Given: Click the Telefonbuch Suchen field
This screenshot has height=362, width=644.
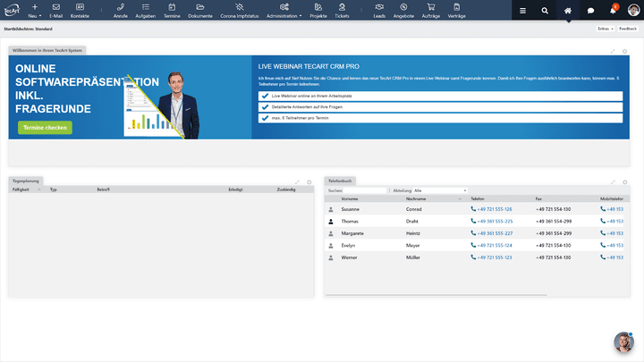Looking at the screenshot, I should pyautogui.click(x=365, y=190).
